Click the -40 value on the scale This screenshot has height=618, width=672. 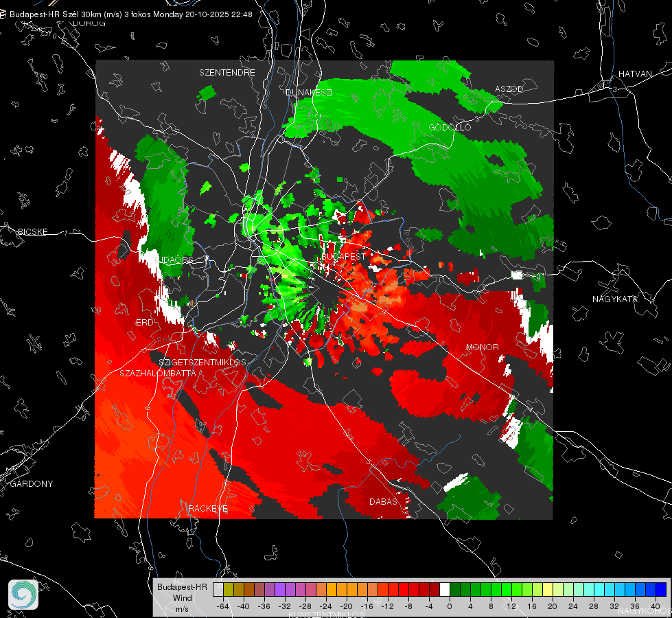pos(243,606)
